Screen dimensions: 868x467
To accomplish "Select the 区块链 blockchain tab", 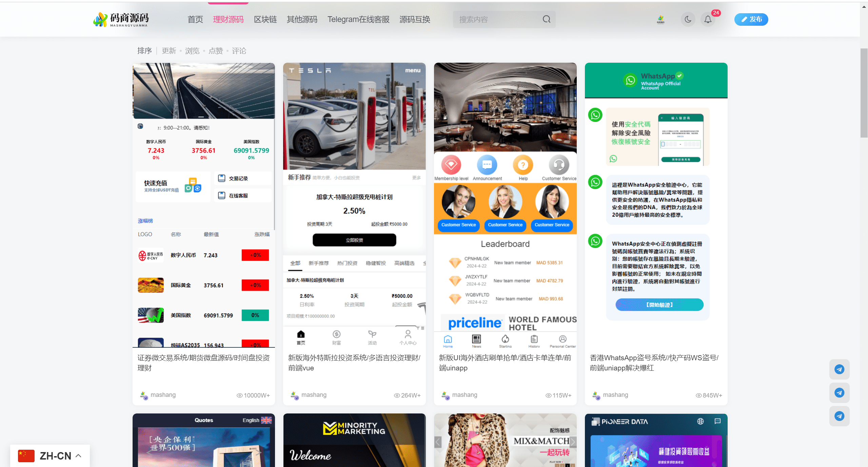I will pos(265,19).
